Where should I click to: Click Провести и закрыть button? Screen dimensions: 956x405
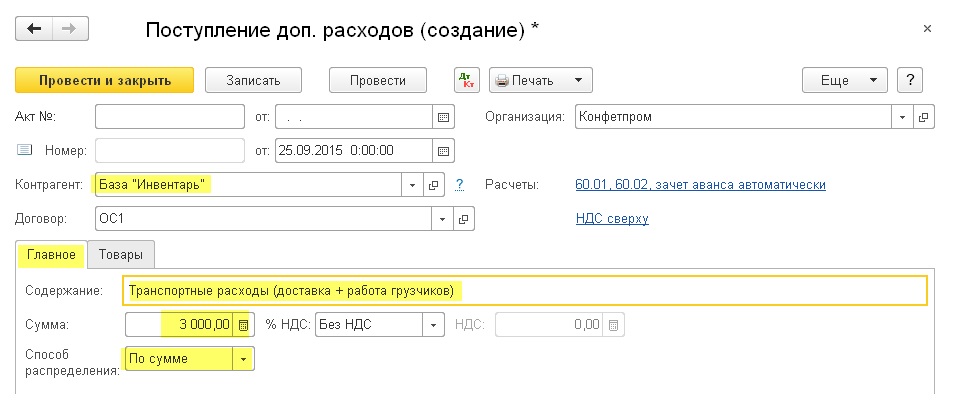[x=104, y=80]
